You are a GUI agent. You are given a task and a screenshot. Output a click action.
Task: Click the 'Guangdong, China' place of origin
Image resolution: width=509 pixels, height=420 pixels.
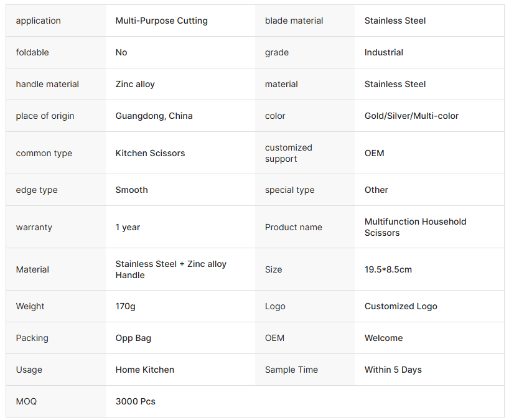click(154, 116)
